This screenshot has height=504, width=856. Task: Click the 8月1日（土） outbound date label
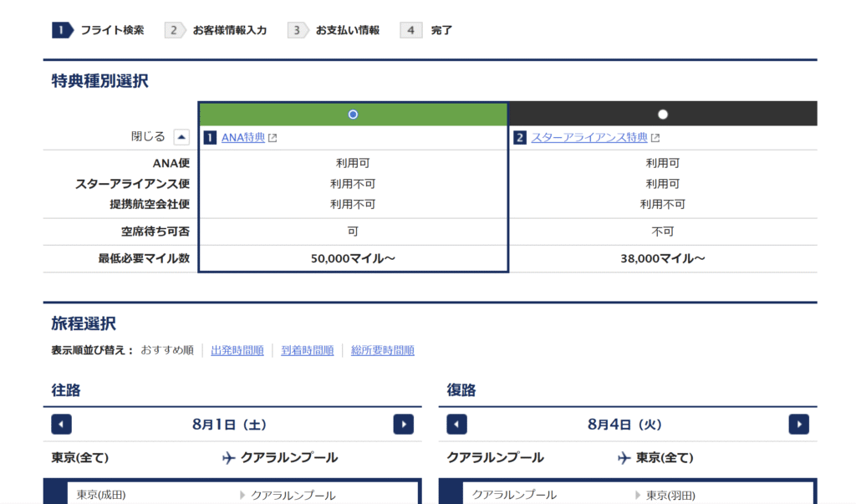pyautogui.click(x=229, y=425)
